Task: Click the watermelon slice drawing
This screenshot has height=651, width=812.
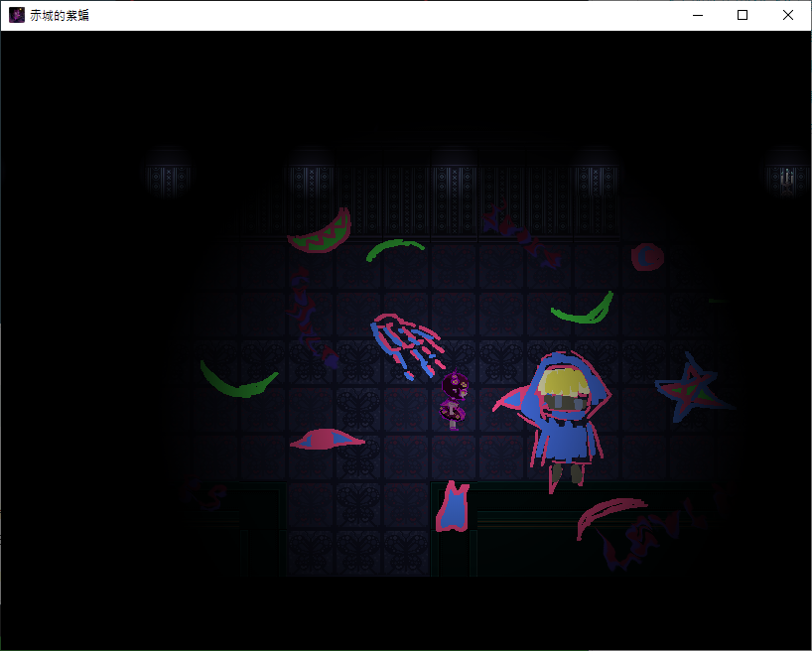Action: tap(321, 231)
